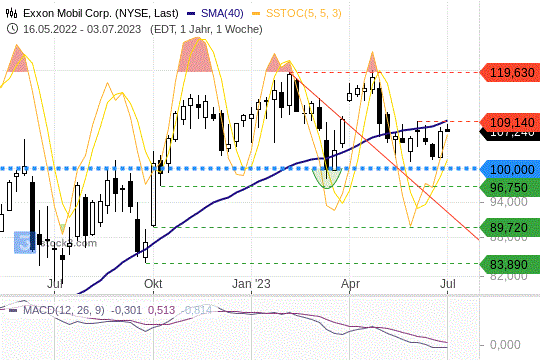The width and height of the screenshot is (540, 360).
Task: Click the SSTOC(5, 5, 3) legend label
Action: tap(303, 13)
